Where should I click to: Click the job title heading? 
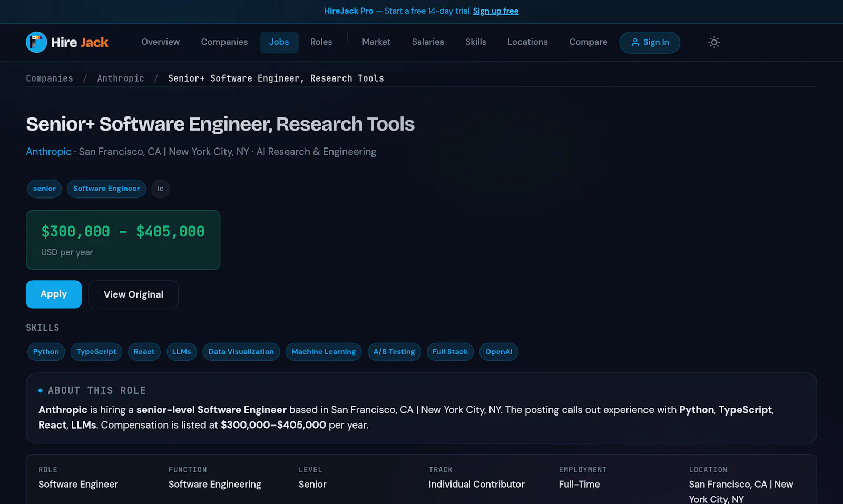click(x=220, y=124)
